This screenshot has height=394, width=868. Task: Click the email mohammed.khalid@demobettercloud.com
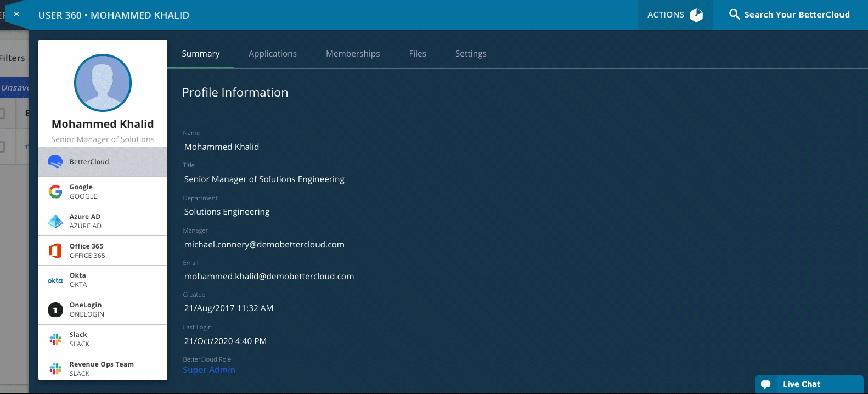pyautogui.click(x=269, y=277)
